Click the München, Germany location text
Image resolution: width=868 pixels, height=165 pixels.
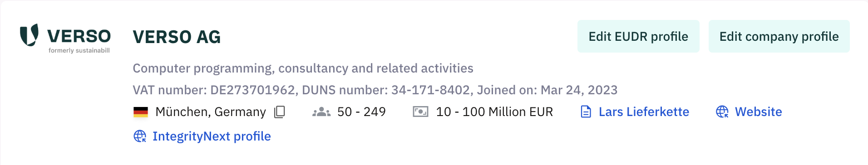pos(211,112)
